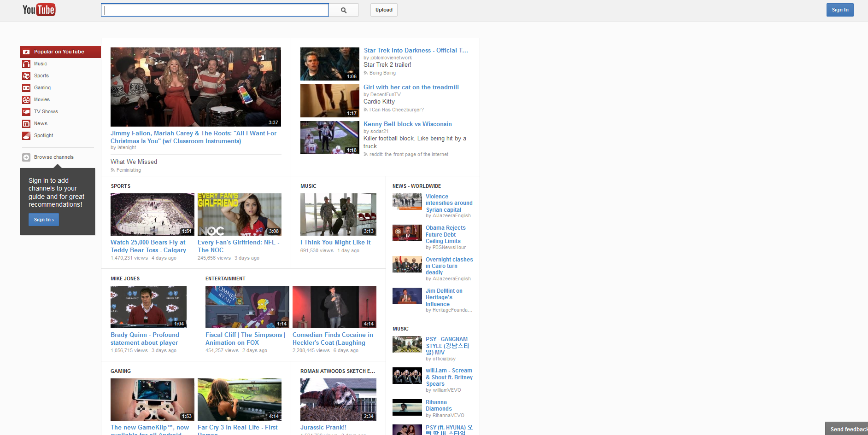The height and width of the screenshot is (435, 868).
Task: Click the Popular on YouTube star icon
Action: tap(26, 52)
